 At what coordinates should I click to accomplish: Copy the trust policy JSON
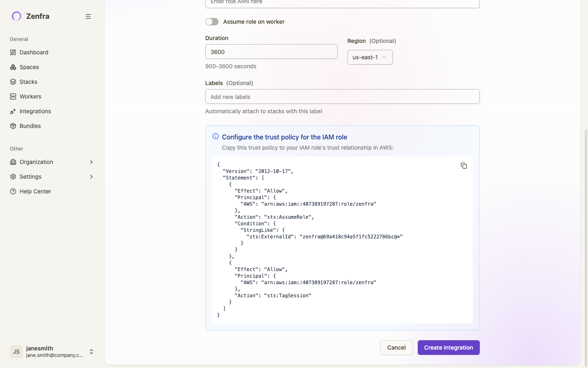click(x=464, y=166)
